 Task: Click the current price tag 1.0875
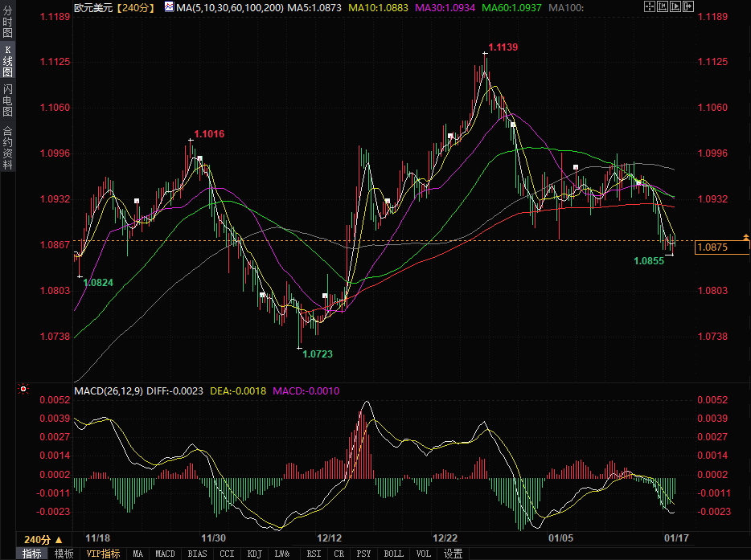(714, 247)
